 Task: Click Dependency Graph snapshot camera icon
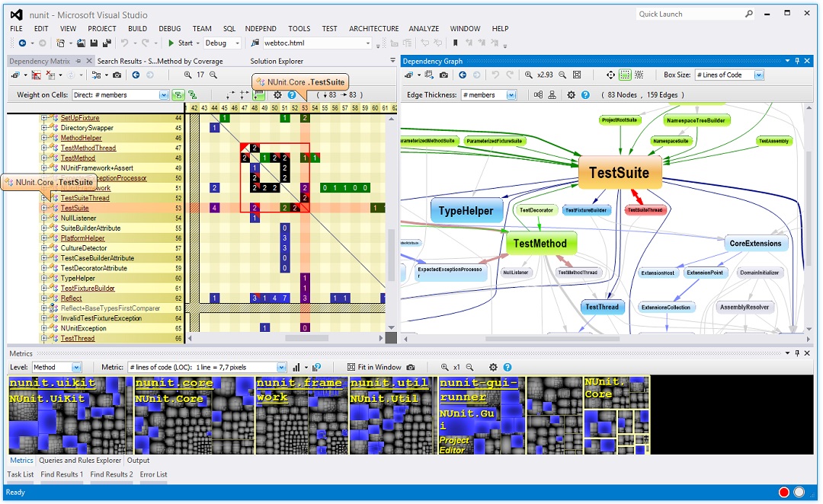click(444, 75)
